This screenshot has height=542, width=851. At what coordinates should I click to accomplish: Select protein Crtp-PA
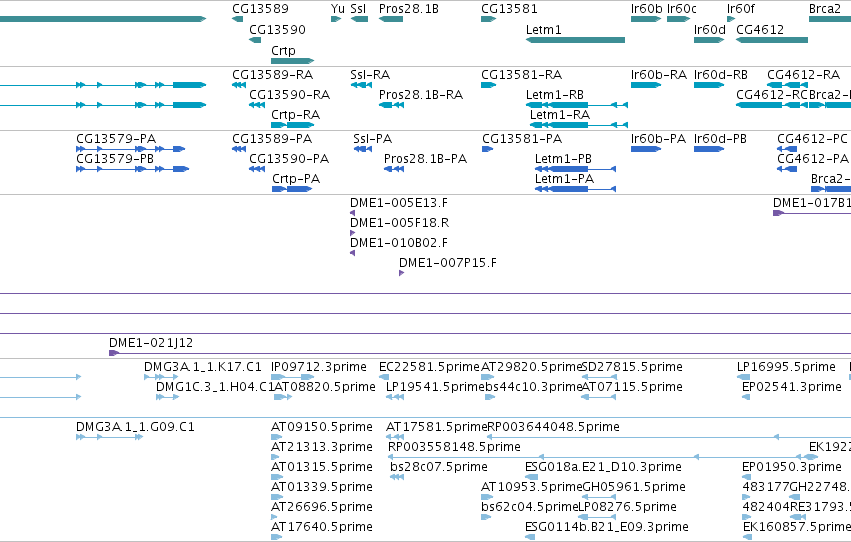click(295, 178)
